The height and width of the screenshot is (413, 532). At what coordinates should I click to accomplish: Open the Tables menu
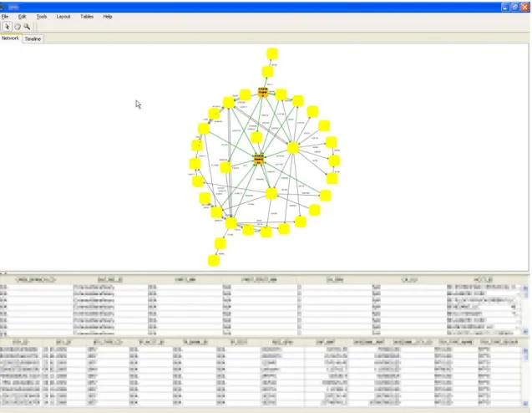(87, 17)
